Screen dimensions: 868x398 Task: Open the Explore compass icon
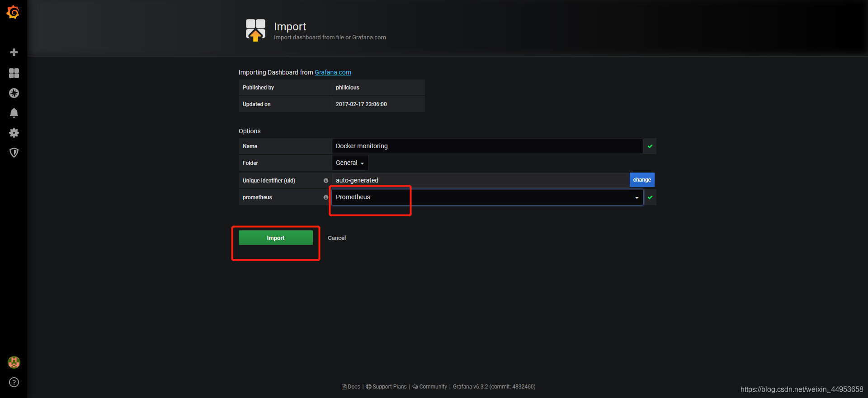[x=14, y=93]
